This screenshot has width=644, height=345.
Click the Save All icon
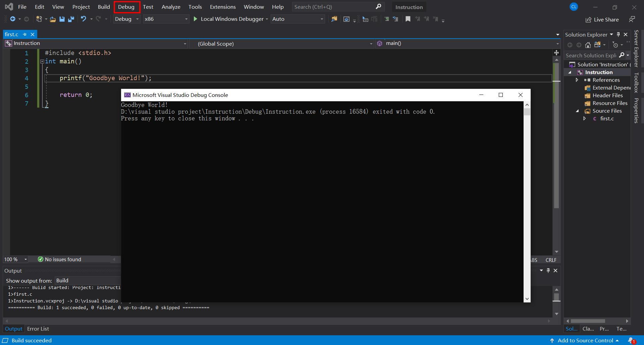click(71, 19)
